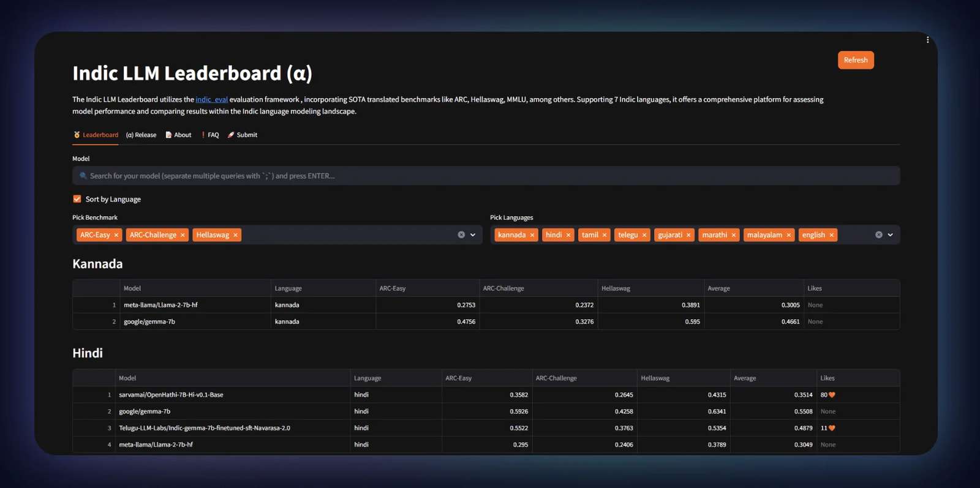
Task: Click Hindi Hellaswag value 0.6341
Action: click(x=717, y=411)
